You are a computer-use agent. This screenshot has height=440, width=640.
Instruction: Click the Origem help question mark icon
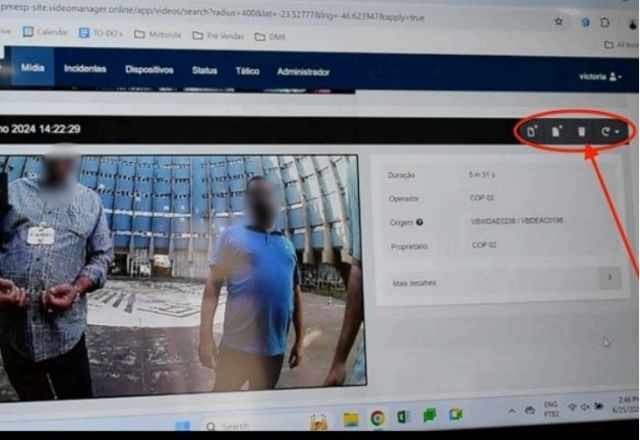pyautogui.click(x=419, y=222)
